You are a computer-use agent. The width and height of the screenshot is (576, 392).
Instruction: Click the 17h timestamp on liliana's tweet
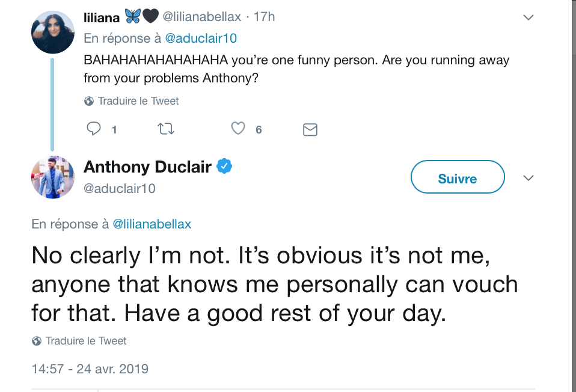click(264, 17)
